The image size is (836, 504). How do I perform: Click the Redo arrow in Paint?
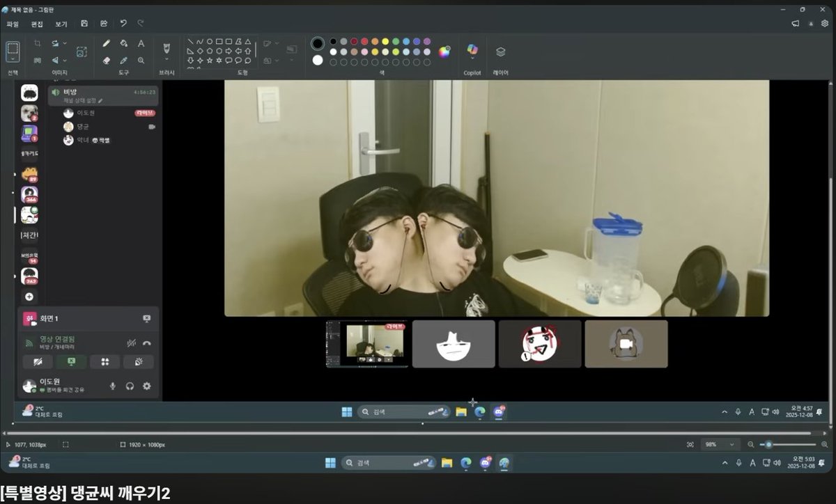[x=141, y=24]
